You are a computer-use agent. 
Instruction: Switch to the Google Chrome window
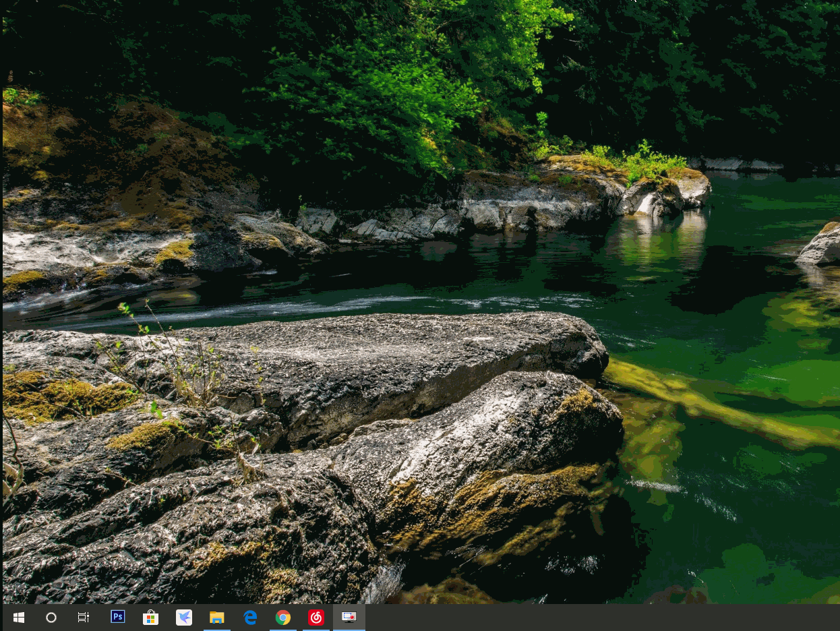pyautogui.click(x=283, y=618)
